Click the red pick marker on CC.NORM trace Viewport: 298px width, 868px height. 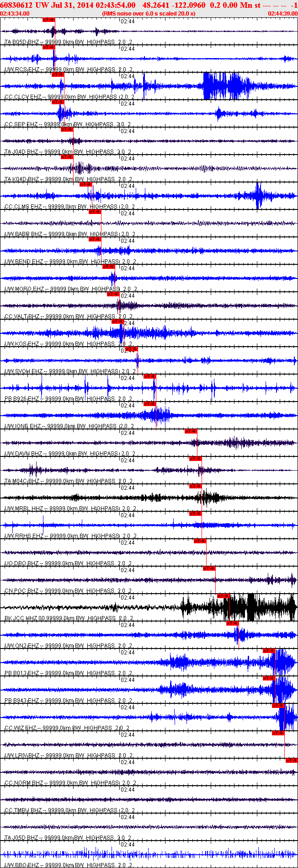(x=292, y=761)
